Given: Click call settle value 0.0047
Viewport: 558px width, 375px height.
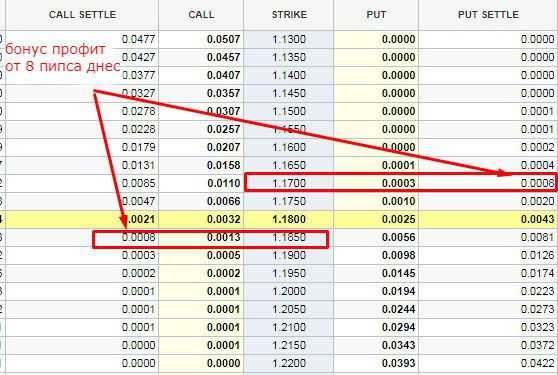Looking at the screenshot, I should coord(138,201).
